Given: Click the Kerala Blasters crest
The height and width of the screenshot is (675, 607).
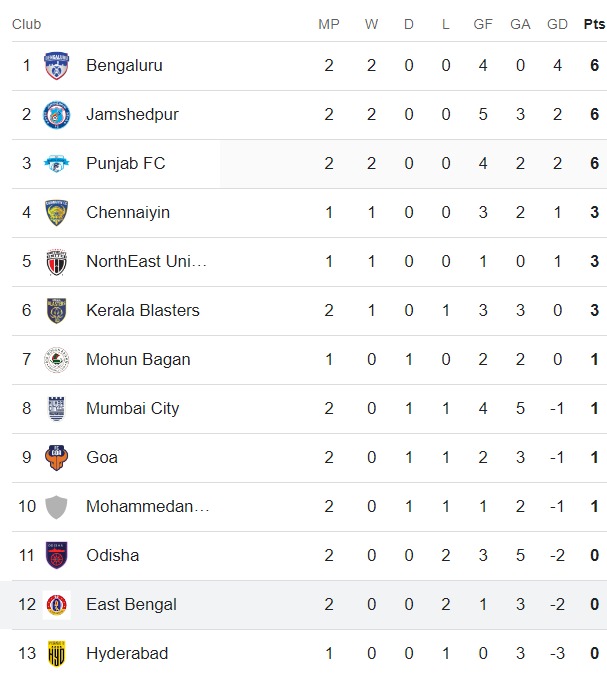Looking at the screenshot, I should click(57, 310).
